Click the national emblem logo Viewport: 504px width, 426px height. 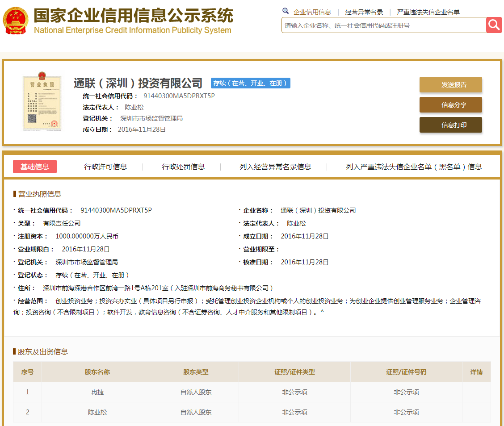[15, 21]
